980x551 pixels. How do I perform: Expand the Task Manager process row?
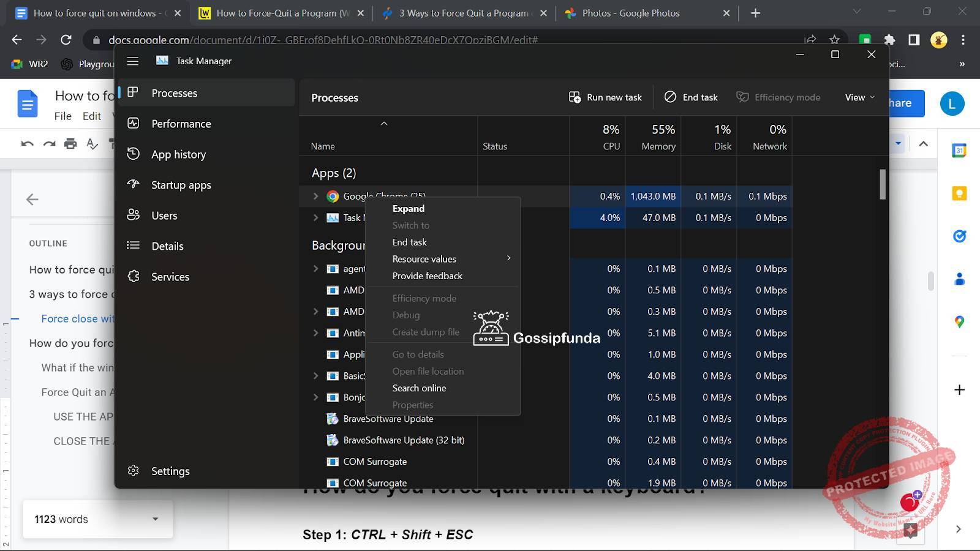(x=315, y=218)
